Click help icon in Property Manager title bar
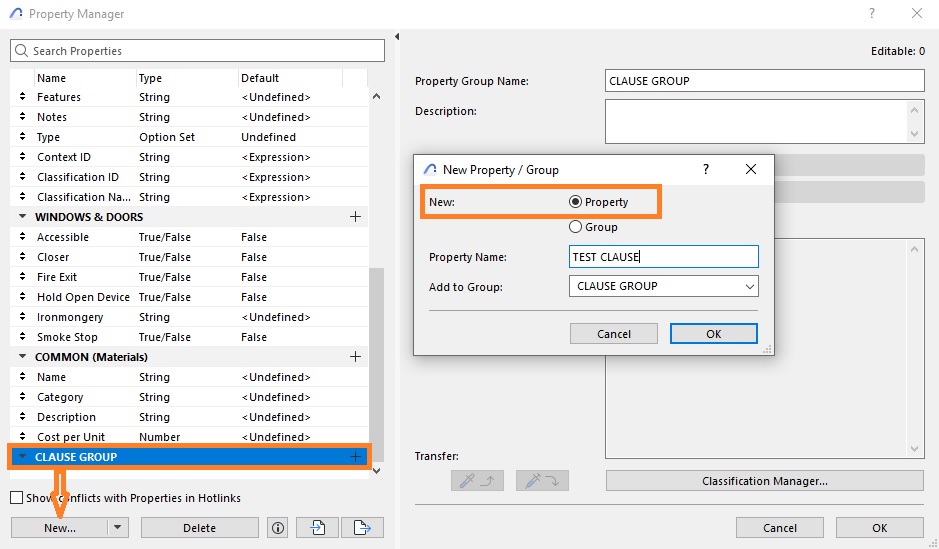Screen dimensions: 939x549 872,13
